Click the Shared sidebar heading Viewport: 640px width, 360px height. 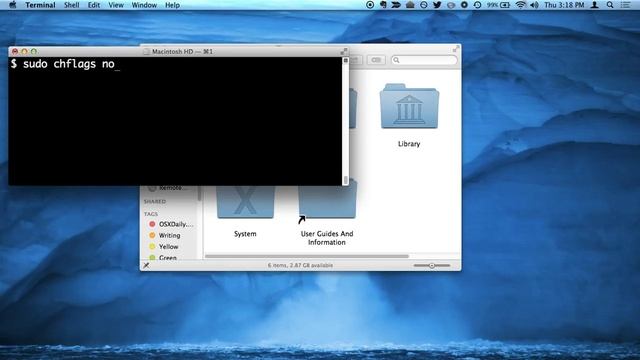pos(155,202)
